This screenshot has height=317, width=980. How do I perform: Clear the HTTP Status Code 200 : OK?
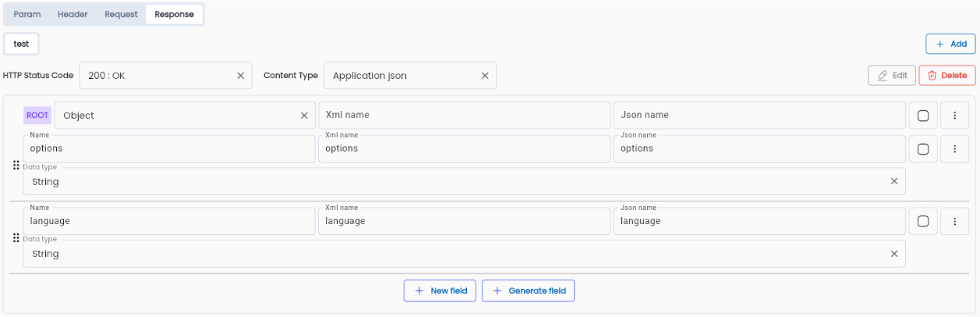click(240, 76)
